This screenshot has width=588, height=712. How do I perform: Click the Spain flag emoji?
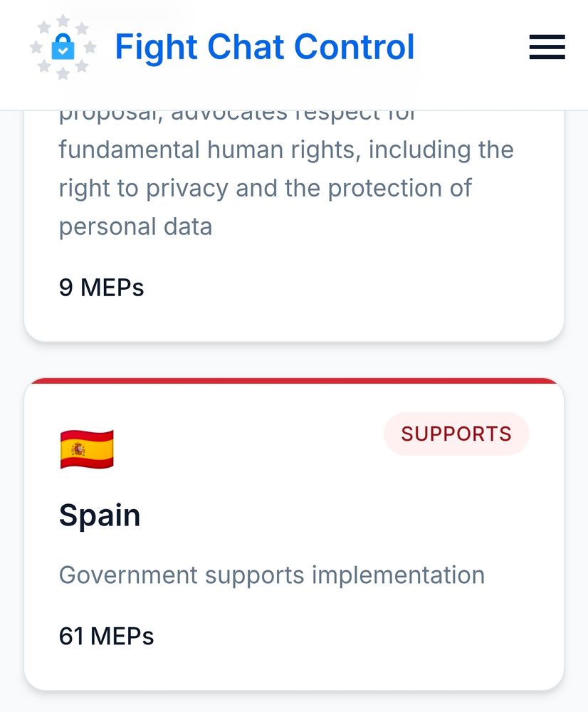(87, 449)
